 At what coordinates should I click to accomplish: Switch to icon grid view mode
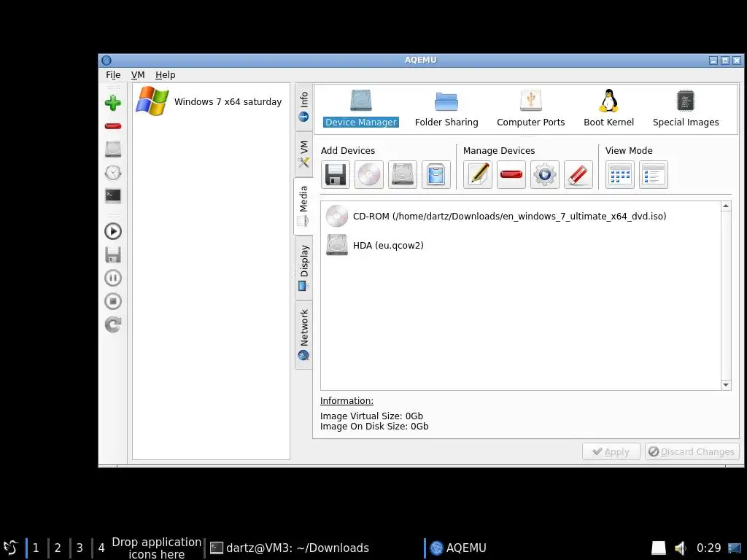click(x=620, y=175)
